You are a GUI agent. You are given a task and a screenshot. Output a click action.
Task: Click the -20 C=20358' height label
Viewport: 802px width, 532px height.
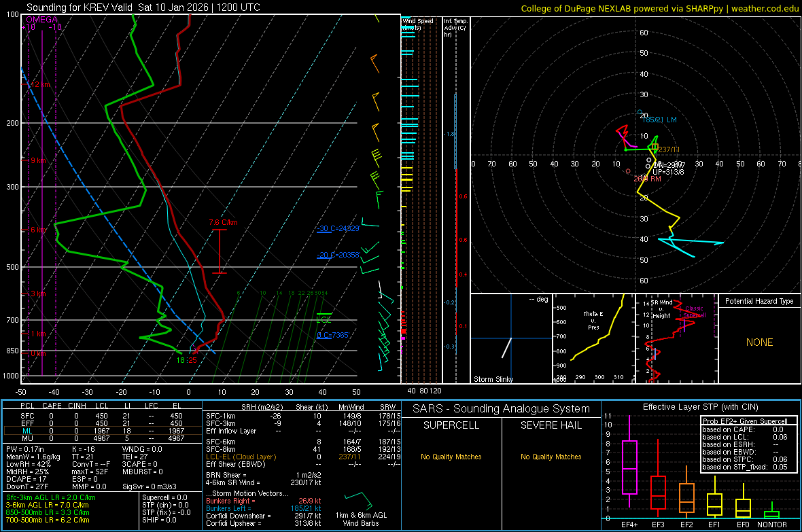pos(338,255)
